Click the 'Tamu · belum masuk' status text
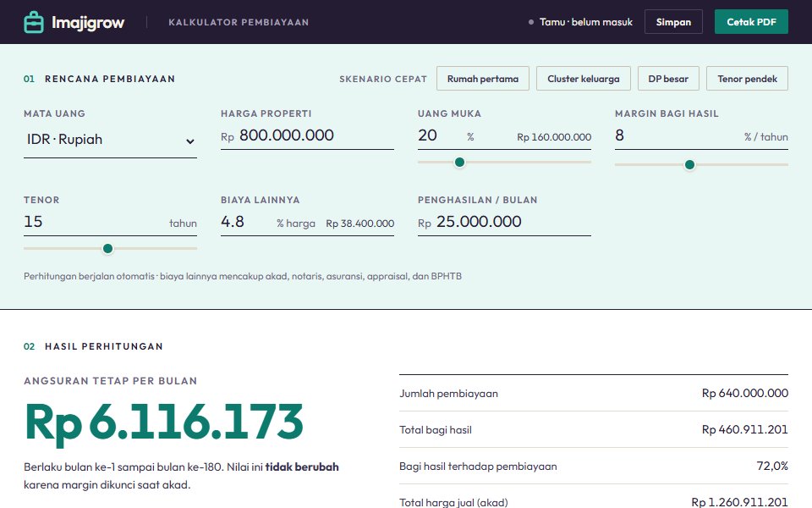 585,22
